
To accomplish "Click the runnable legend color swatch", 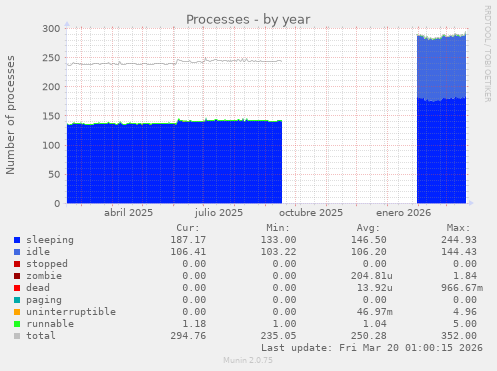I will click(17, 324).
